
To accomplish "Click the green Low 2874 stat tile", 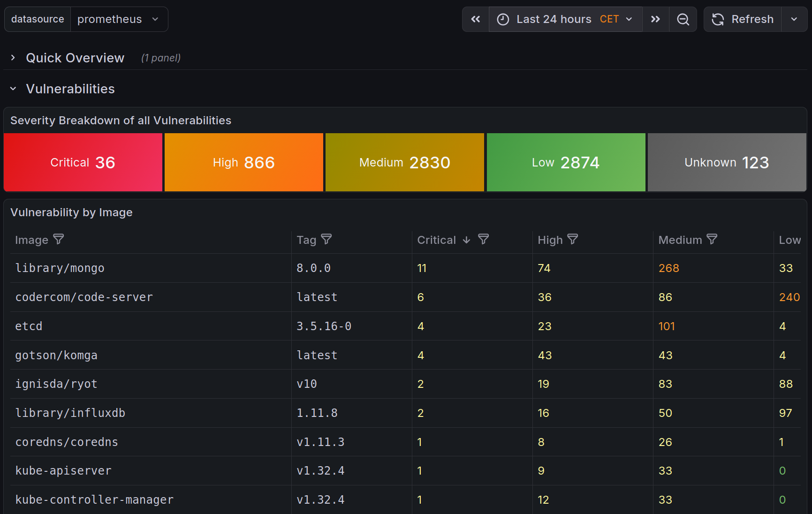I will pyautogui.click(x=566, y=162).
